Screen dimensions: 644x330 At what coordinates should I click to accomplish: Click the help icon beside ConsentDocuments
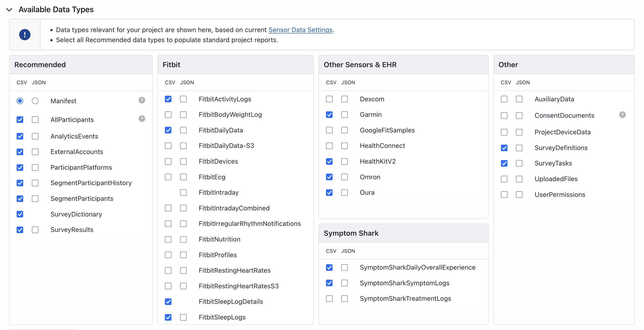coord(622,115)
